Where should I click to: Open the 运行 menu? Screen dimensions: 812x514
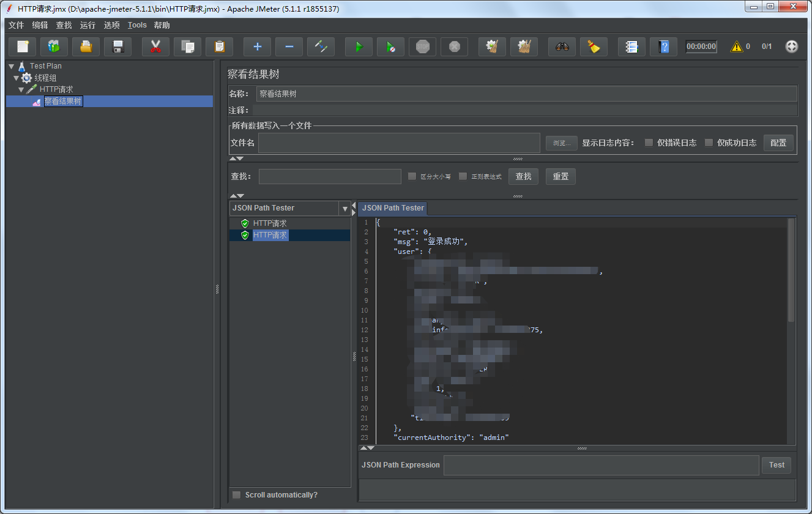pos(88,25)
